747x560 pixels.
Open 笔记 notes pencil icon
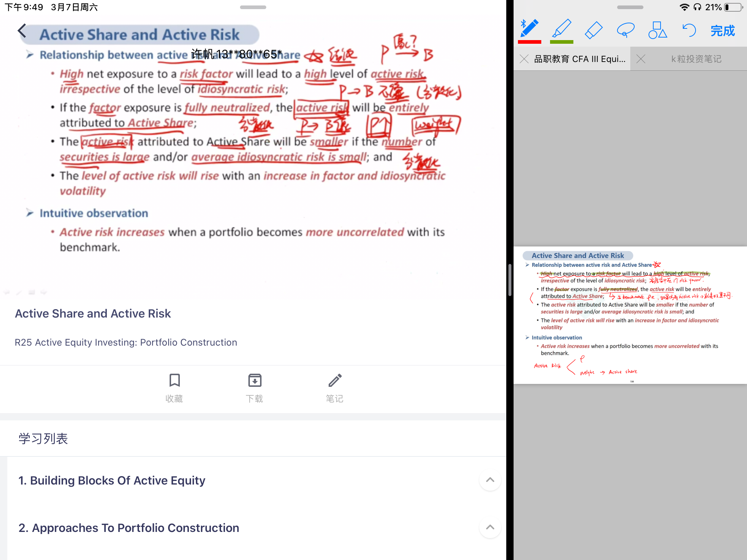coord(335,388)
